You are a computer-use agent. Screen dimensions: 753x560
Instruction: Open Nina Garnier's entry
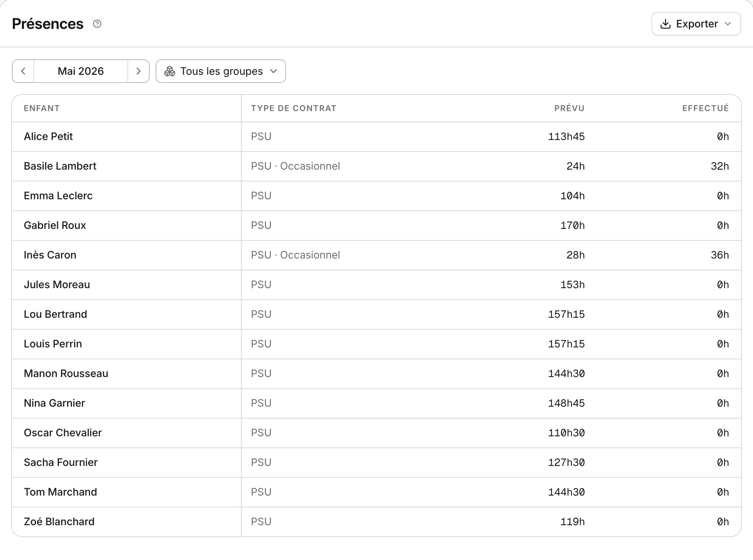coord(376,403)
